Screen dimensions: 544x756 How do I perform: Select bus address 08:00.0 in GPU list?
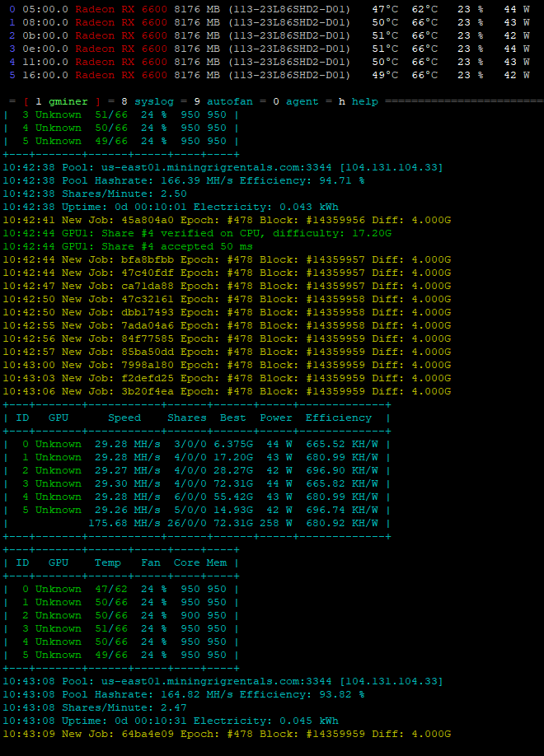coord(45,22)
